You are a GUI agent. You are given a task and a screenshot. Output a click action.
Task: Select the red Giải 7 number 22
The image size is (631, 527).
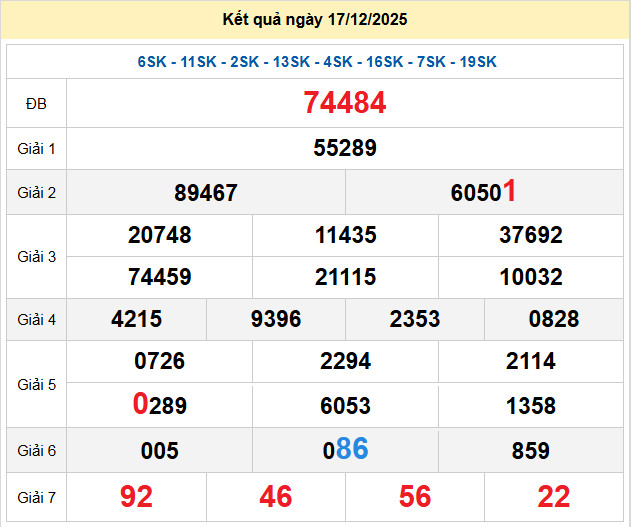pyautogui.click(x=554, y=497)
